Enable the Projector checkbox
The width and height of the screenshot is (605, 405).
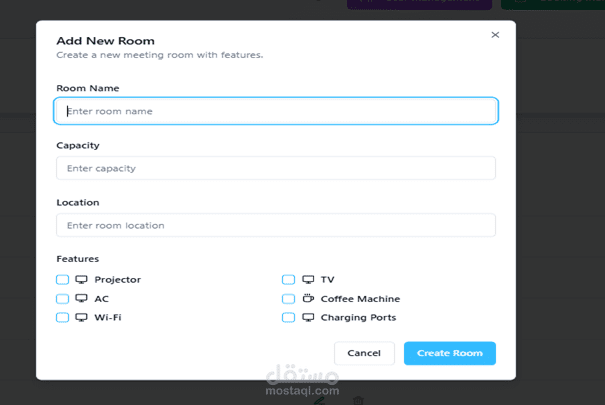[x=62, y=280]
